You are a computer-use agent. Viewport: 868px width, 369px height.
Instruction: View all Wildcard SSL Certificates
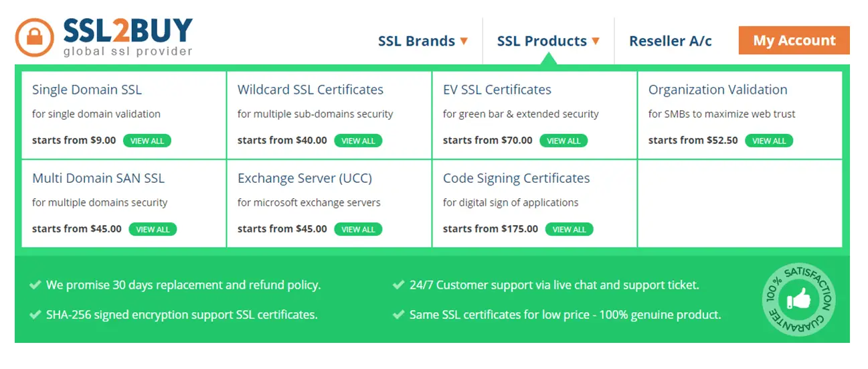pos(358,141)
